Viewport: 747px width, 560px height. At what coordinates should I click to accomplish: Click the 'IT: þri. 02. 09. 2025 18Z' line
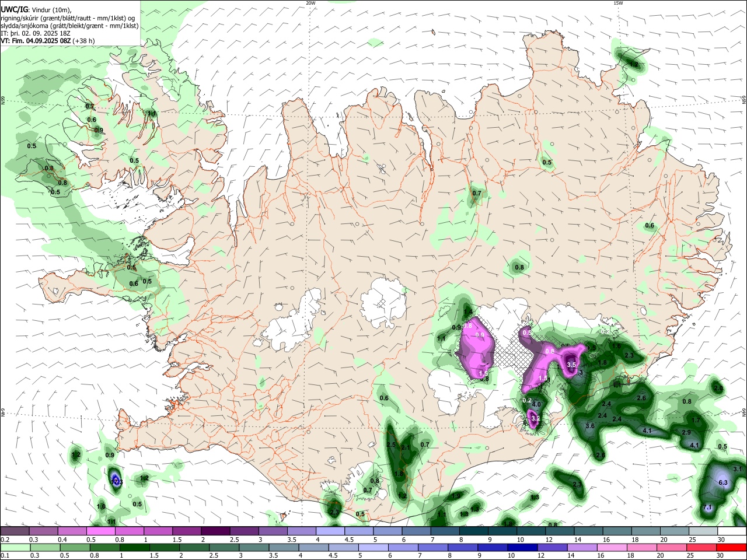(36, 33)
